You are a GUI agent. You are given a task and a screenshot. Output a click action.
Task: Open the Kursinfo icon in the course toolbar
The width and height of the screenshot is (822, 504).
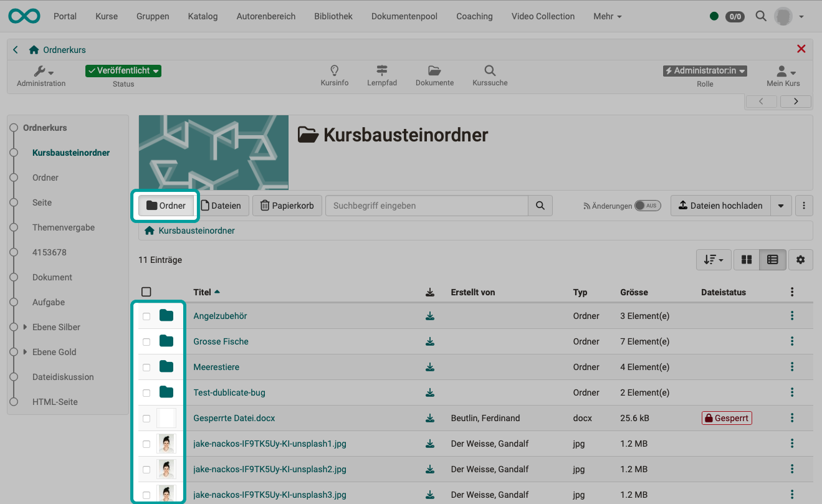tap(334, 75)
